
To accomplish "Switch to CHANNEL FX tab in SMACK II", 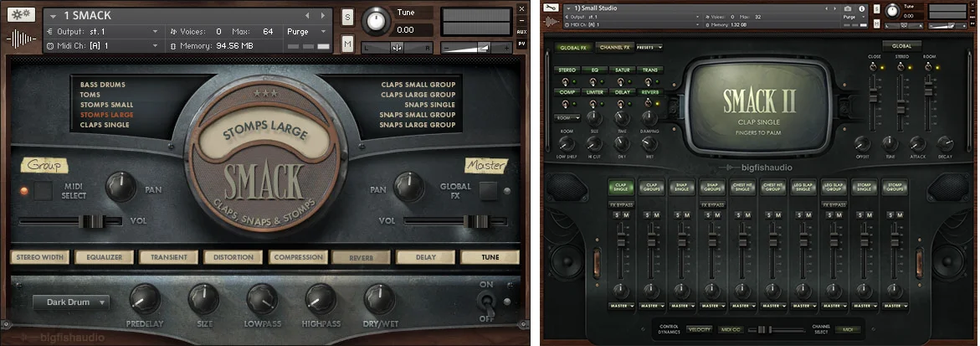I will pos(613,47).
